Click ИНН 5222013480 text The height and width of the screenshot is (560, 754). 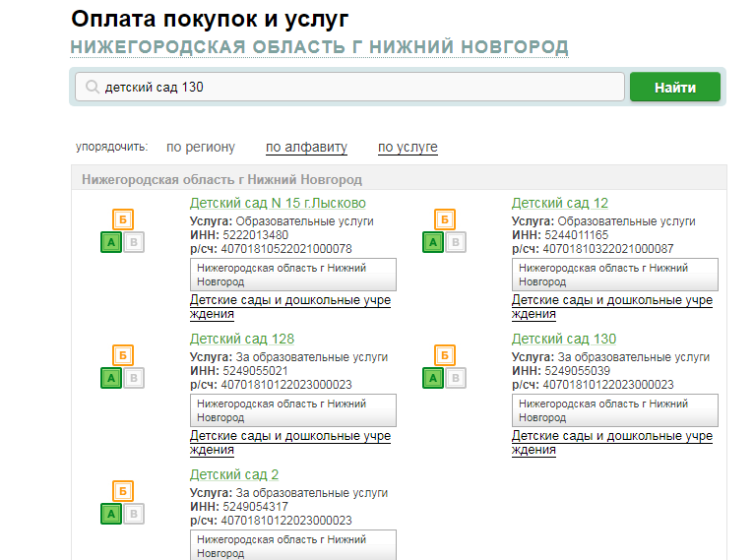point(239,235)
